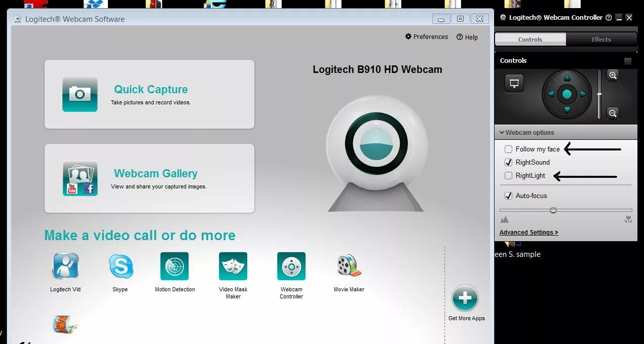The image size is (644, 344).
Task: Launch Logitech Vid app
Action: [65, 266]
